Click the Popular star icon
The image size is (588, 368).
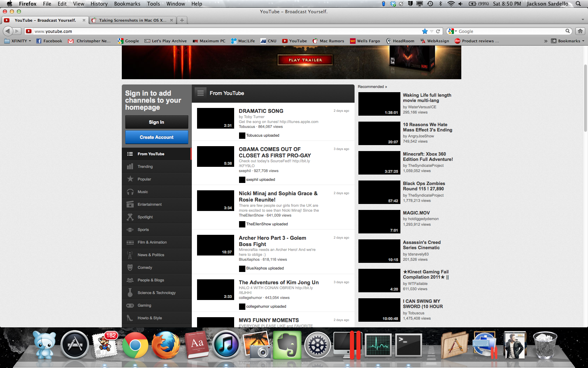(130, 179)
